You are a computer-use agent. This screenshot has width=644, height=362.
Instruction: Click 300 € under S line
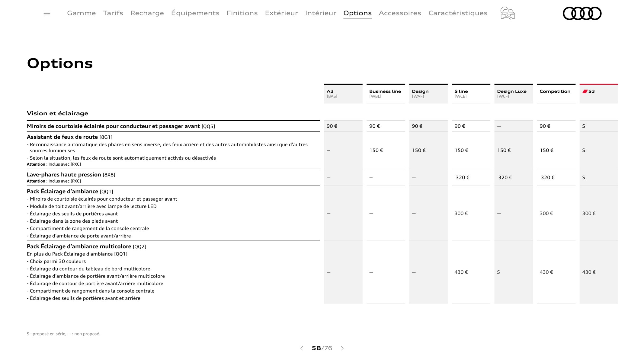coord(461,214)
